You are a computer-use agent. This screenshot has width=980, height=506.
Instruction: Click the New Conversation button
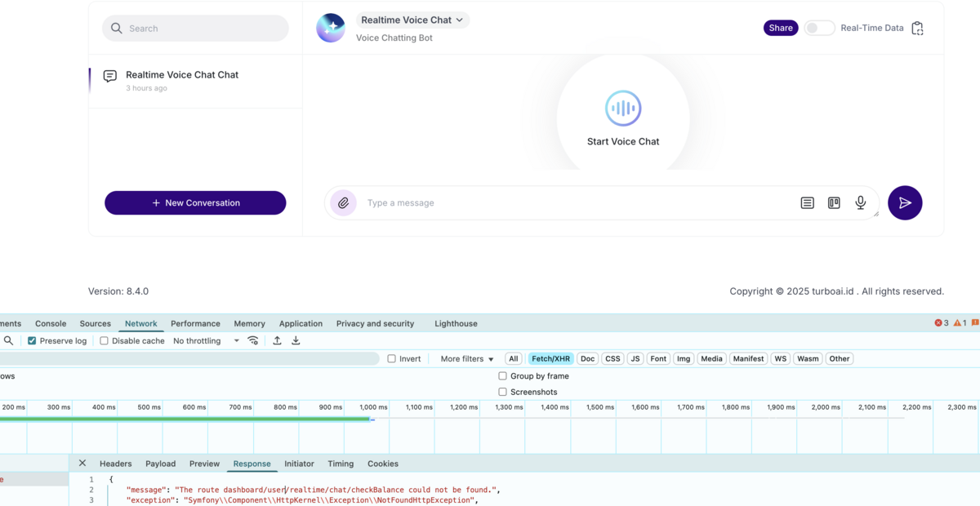pos(195,203)
